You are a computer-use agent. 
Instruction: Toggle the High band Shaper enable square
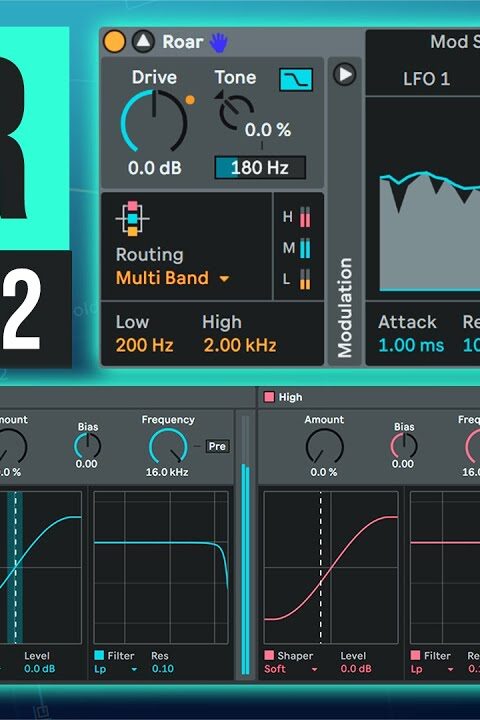[x=269, y=655]
